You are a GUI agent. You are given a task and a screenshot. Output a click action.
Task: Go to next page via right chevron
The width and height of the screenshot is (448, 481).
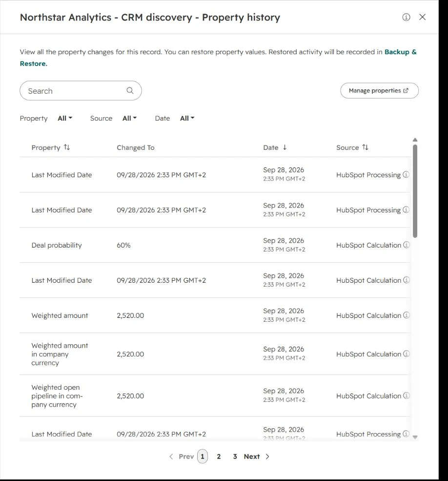coord(267,457)
